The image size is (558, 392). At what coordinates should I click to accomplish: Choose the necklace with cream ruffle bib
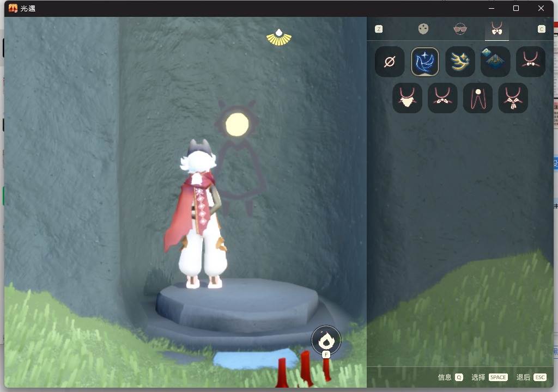click(408, 98)
